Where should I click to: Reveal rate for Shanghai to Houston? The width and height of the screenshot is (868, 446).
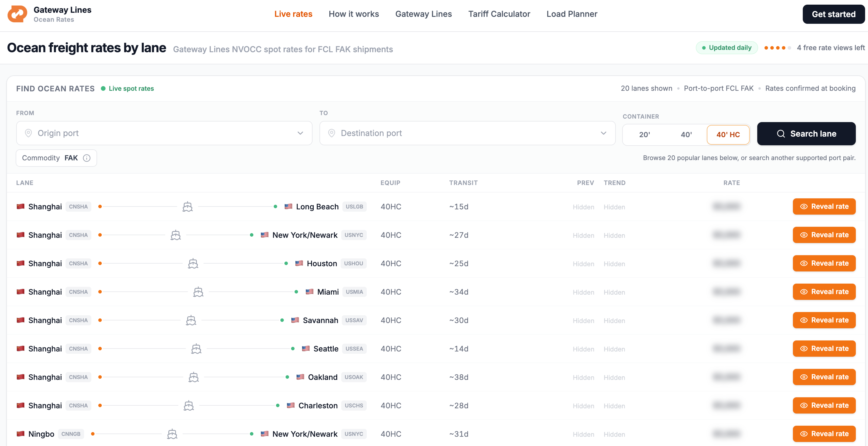click(824, 263)
